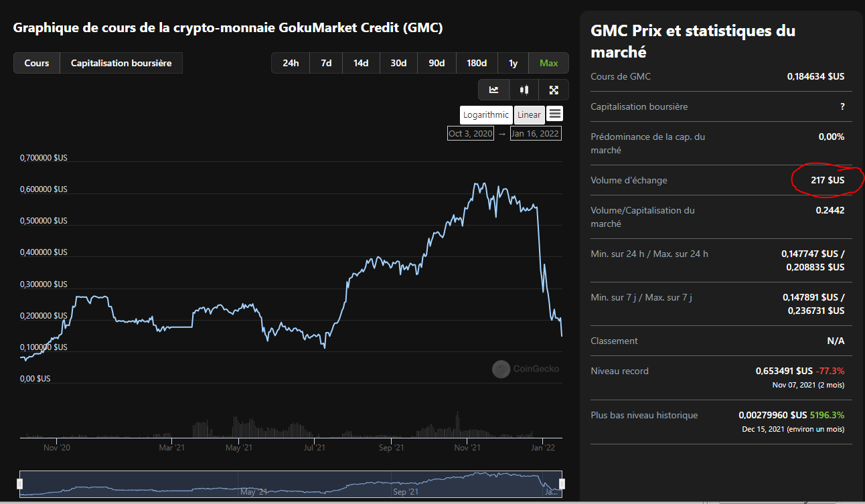Edit the start date Oct 3, 2020
The width and height of the screenshot is (865, 504).
(470, 133)
